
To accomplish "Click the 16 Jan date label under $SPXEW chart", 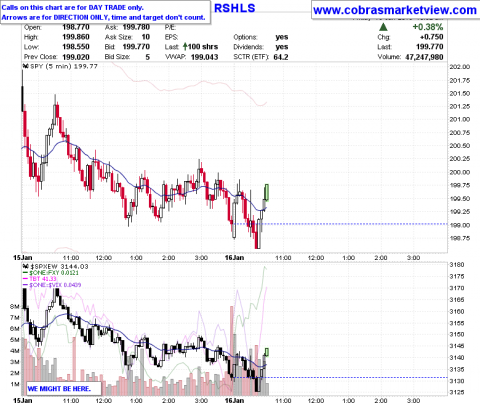I will coord(234,400).
